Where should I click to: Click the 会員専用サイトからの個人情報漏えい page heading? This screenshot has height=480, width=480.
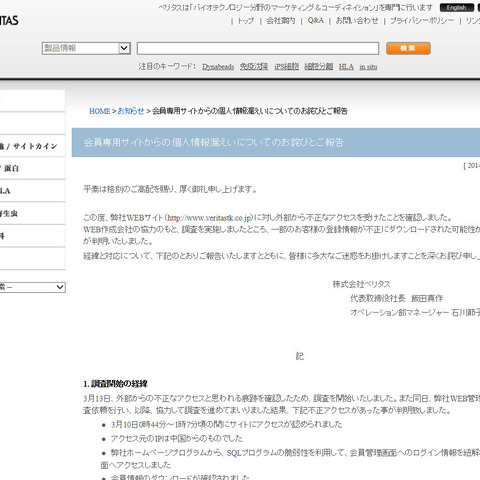point(213,142)
